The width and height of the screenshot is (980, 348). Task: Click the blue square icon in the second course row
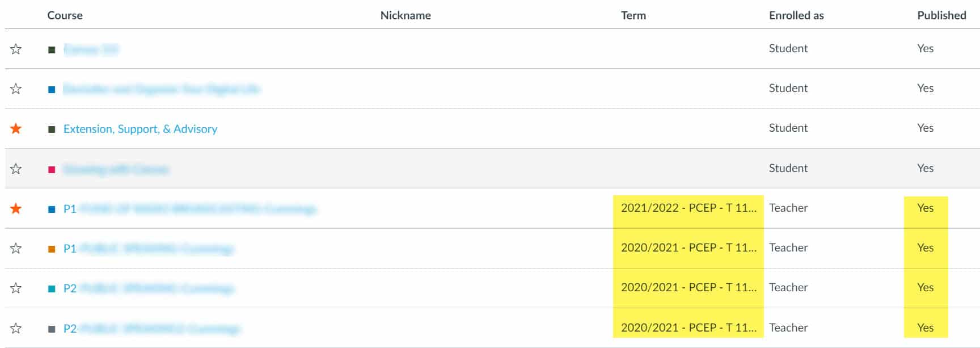coord(52,89)
